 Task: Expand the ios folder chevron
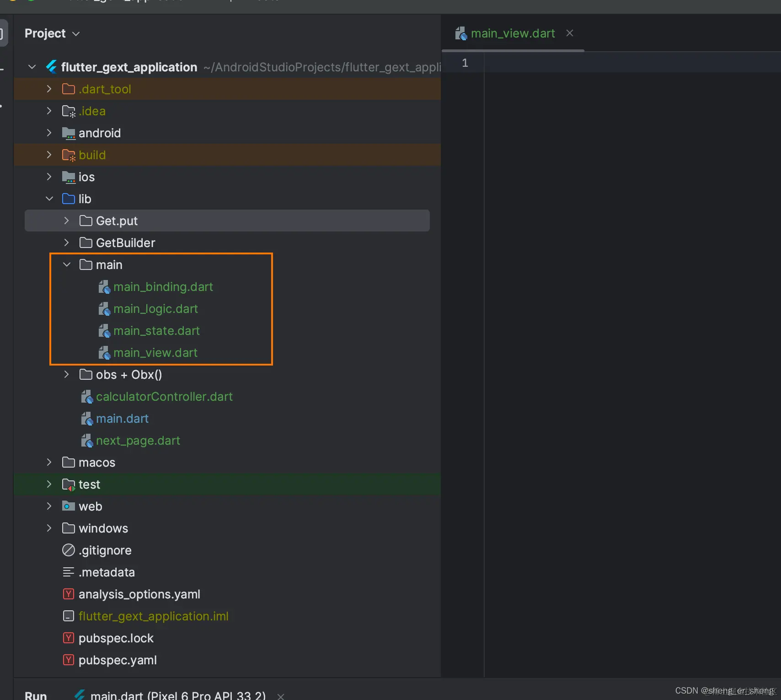[49, 177]
